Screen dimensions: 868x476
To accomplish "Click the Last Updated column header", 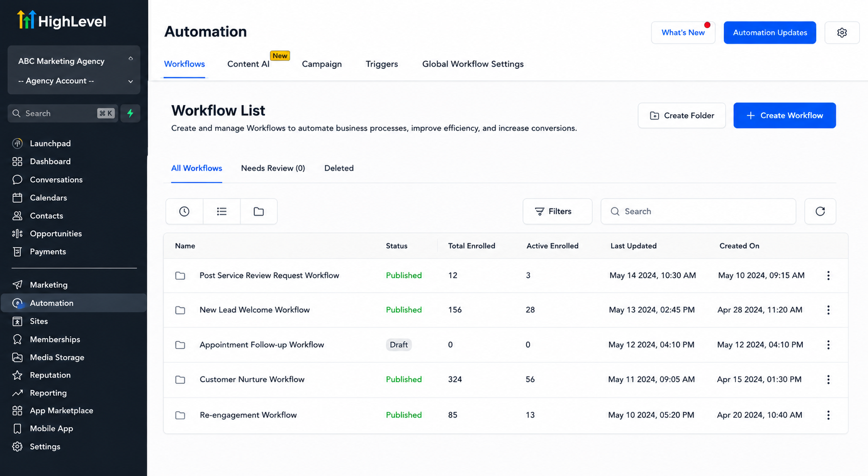I will click(634, 246).
